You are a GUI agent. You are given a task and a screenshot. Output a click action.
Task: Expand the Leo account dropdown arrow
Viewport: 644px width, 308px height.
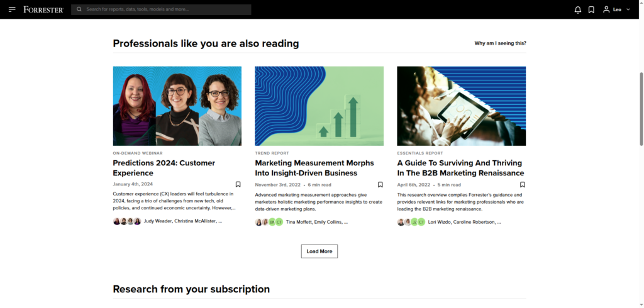pyautogui.click(x=628, y=9)
